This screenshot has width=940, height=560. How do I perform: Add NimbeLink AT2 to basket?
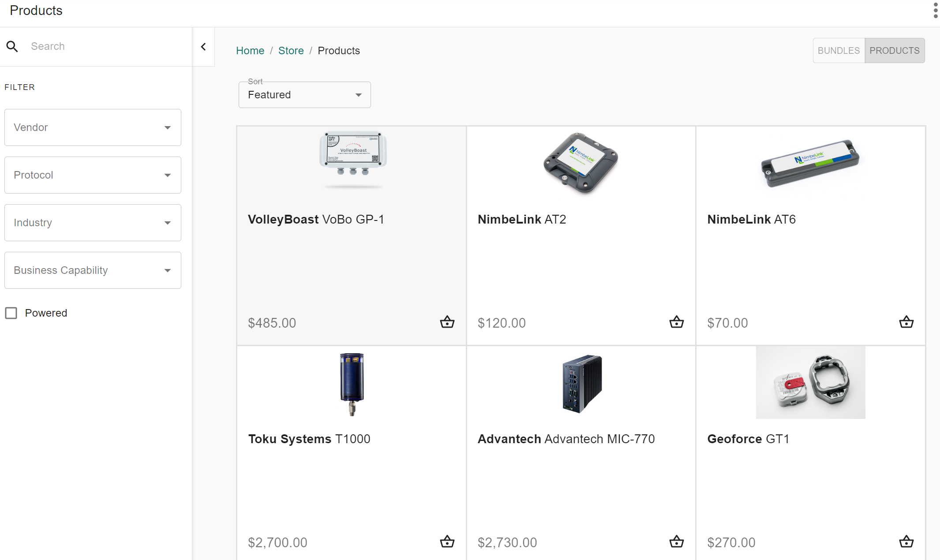tap(676, 322)
